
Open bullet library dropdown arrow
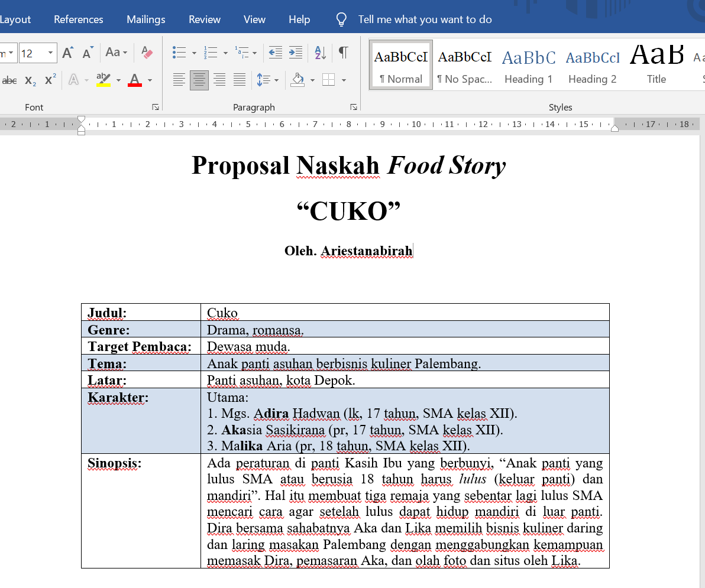[194, 53]
